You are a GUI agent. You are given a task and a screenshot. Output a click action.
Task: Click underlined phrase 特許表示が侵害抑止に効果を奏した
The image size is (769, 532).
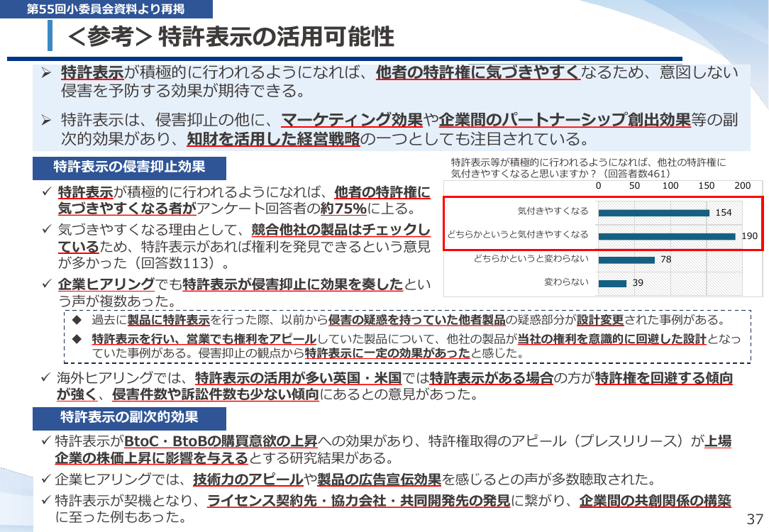(x=292, y=284)
